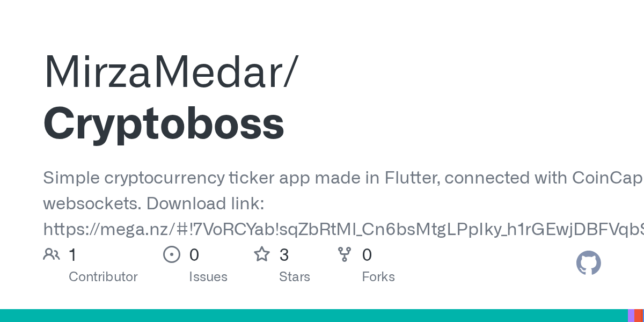Image resolution: width=644 pixels, height=322 pixels.
Task: Click the contributor count number 1
Action: click(x=72, y=255)
